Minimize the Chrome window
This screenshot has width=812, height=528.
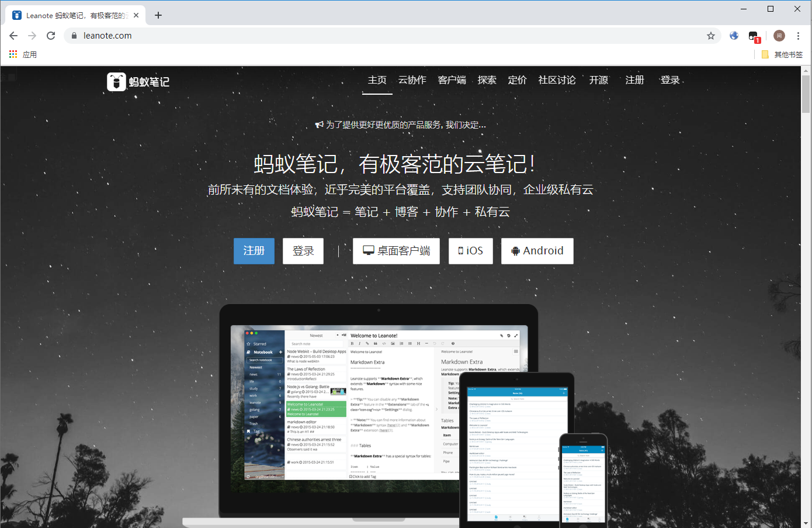(744, 9)
